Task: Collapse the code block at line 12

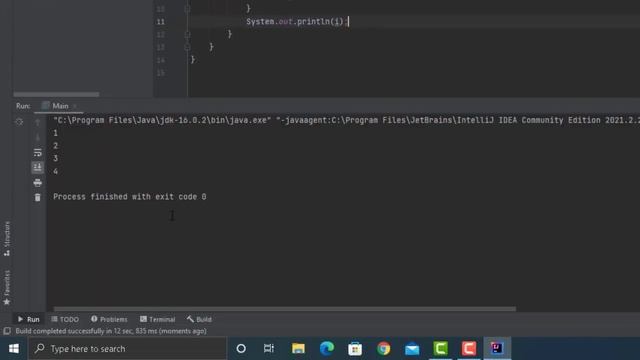Action: pyautogui.click(x=187, y=34)
